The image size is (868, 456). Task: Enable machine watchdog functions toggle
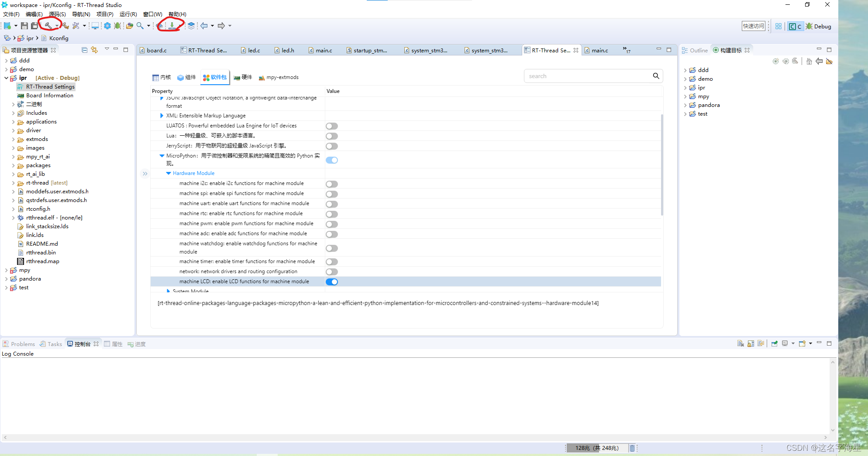coord(332,248)
